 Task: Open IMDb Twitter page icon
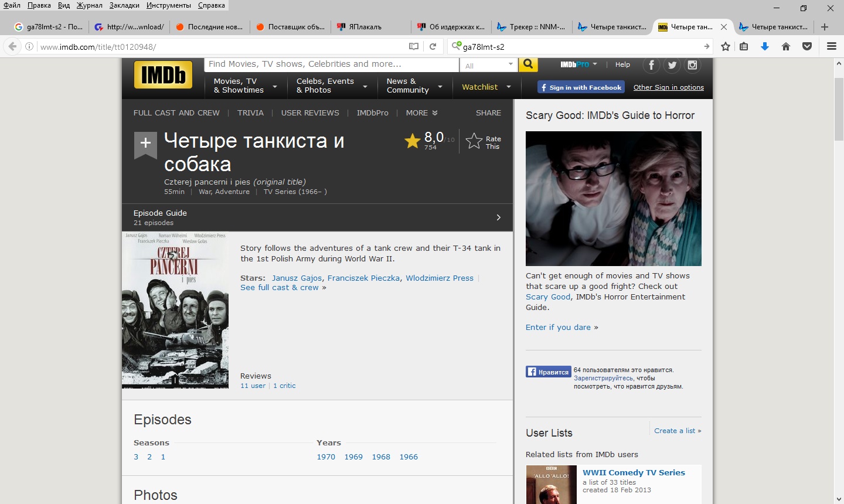pos(672,65)
